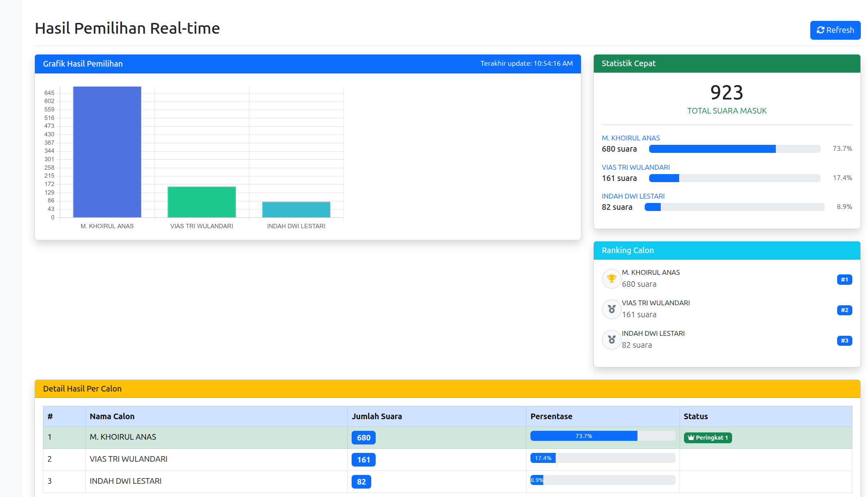Click INDAH DWI LESTARI in Ranking Calon
Screen dimensions: 868x497
[653, 333]
